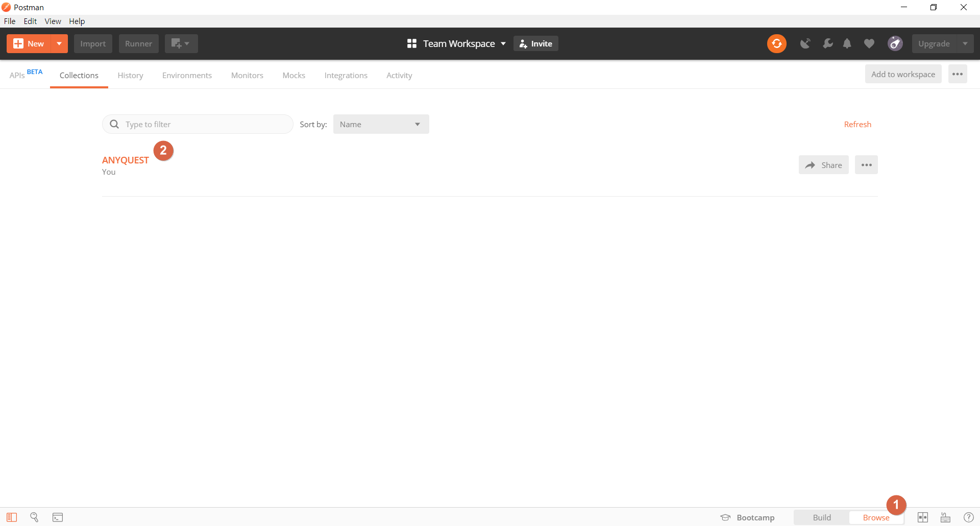Image resolution: width=980 pixels, height=526 pixels.
Task: Click the Bootcamp graduation cap icon
Action: (x=725, y=517)
